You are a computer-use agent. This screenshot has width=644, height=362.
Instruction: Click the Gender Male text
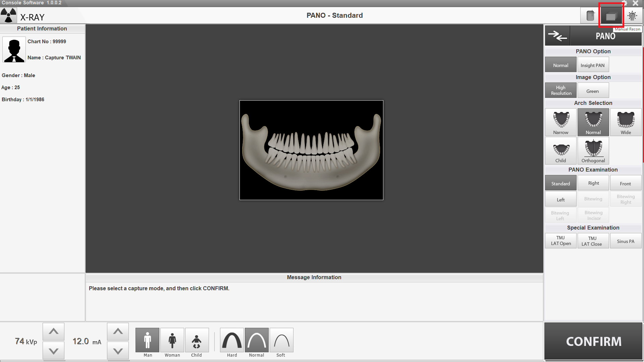pos(18,75)
